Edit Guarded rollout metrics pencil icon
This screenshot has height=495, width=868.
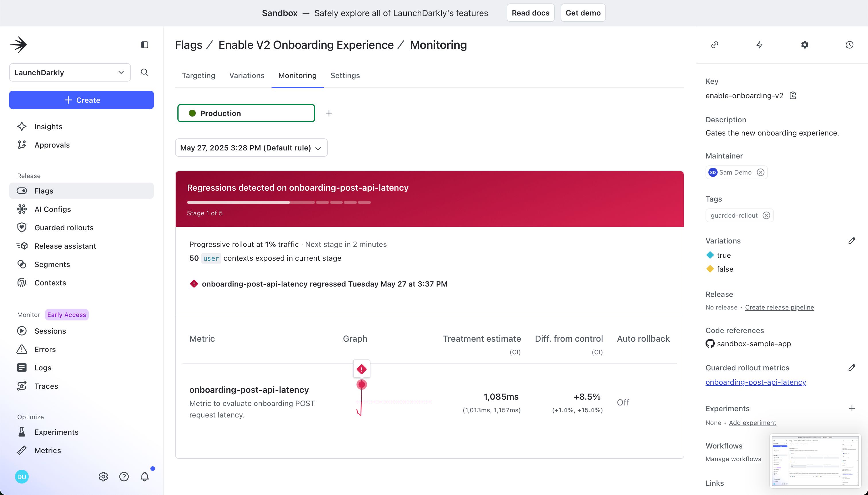point(852,368)
